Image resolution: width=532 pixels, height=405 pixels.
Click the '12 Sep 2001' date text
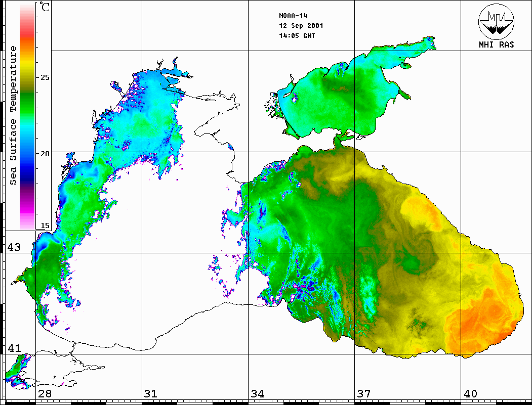[x=301, y=26]
